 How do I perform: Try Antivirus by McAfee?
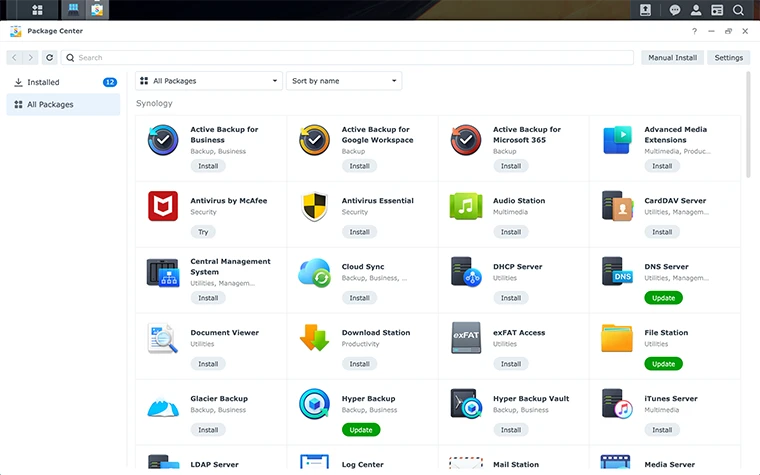pos(203,232)
